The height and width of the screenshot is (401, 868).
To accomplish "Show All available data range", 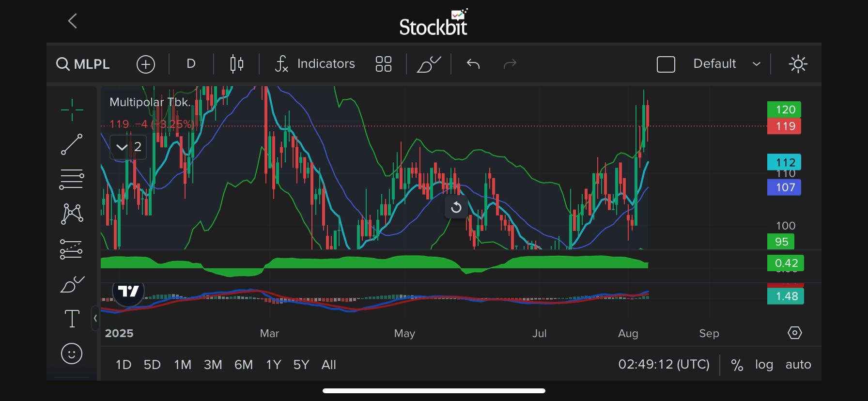I will (x=329, y=365).
